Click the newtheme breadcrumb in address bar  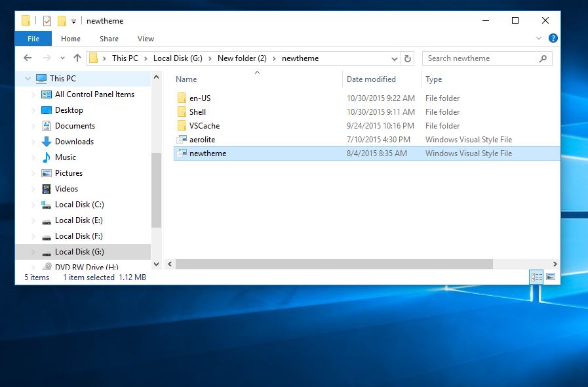point(300,58)
